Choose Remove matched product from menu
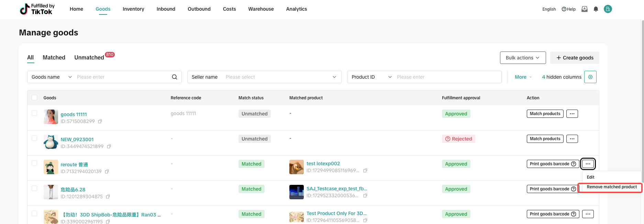This screenshot has width=644, height=224. click(x=612, y=187)
